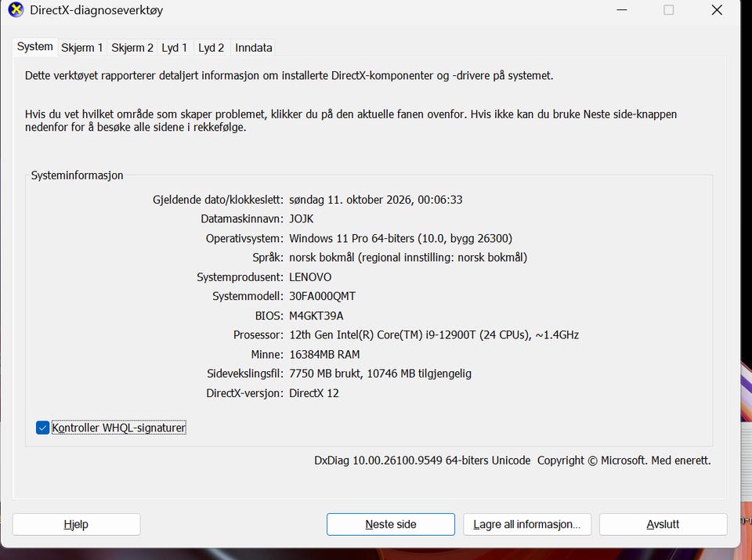Click the Neste side button

391,525
